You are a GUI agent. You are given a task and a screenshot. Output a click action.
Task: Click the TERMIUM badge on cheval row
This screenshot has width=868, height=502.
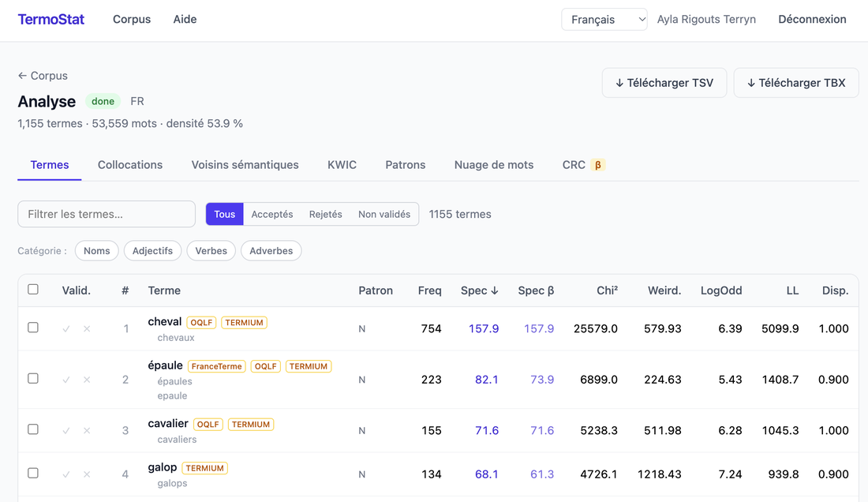[244, 323]
